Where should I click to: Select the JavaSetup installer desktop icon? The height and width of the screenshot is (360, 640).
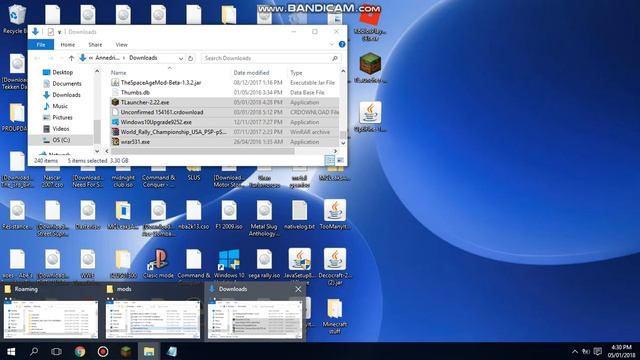pyautogui.click(x=300, y=265)
